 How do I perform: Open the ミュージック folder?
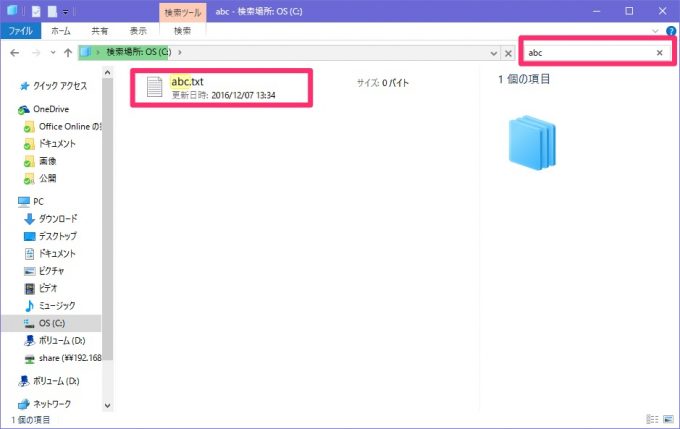(57, 306)
